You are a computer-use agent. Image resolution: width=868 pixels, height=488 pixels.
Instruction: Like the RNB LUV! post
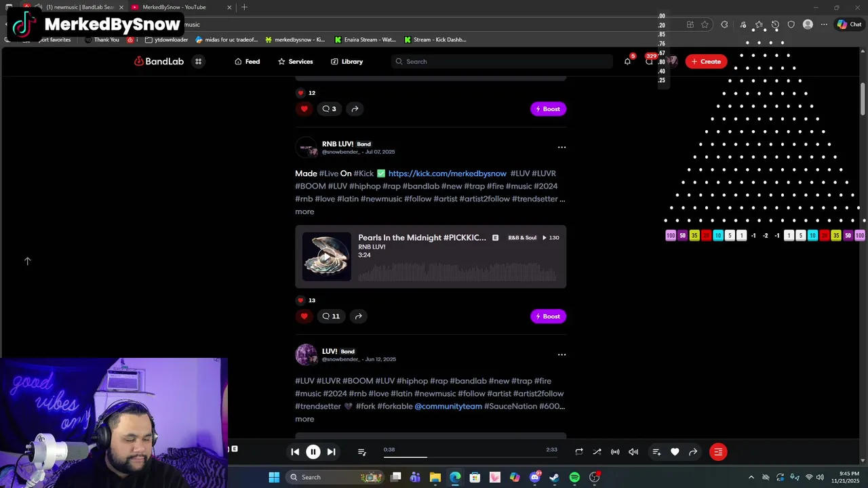[x=304, y=317]
